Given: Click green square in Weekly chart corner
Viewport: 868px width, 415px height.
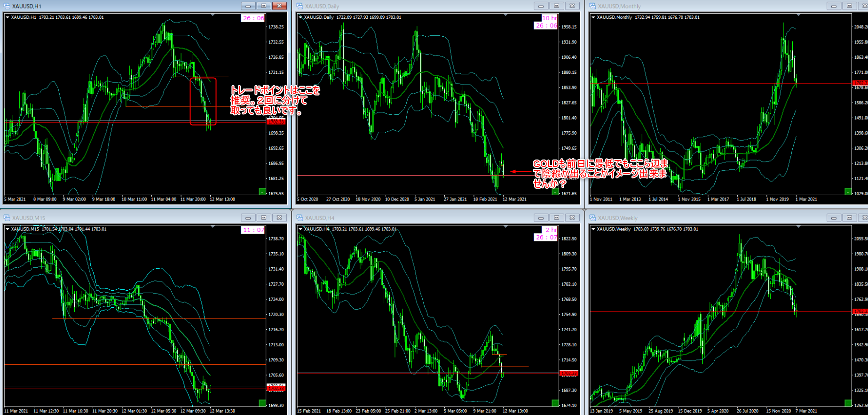Looking at the screenshot, I should coord(847,403).
